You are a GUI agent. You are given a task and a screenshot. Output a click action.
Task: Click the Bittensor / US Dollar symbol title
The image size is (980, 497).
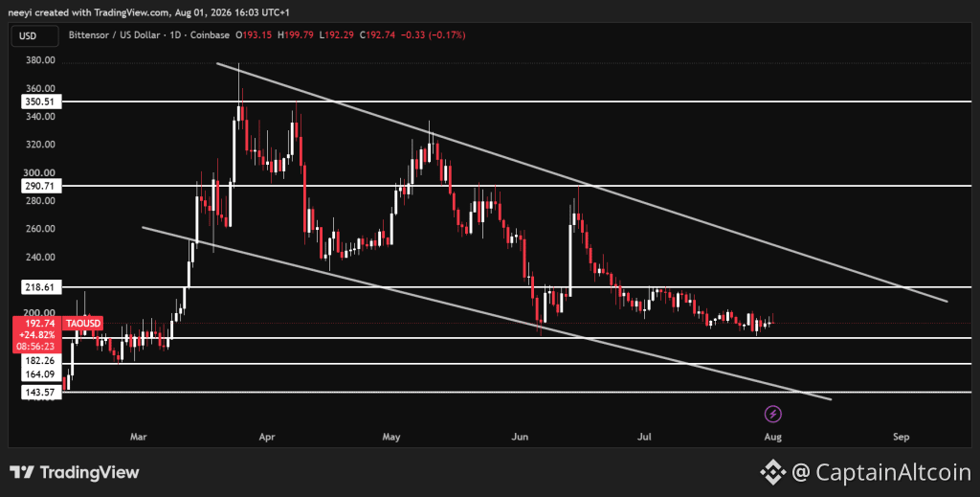pyautogui.click(x=114, y=35)
